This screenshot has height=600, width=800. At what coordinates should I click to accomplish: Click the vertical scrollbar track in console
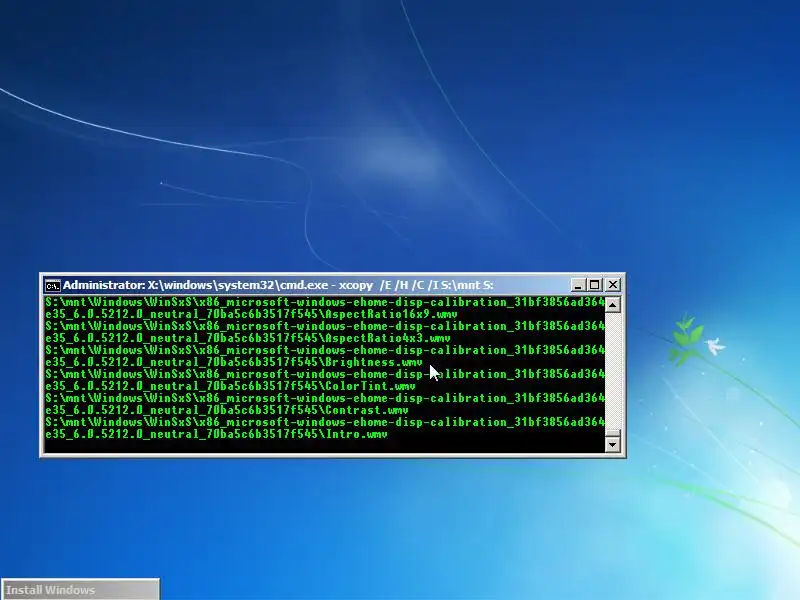tap(612, 371)
